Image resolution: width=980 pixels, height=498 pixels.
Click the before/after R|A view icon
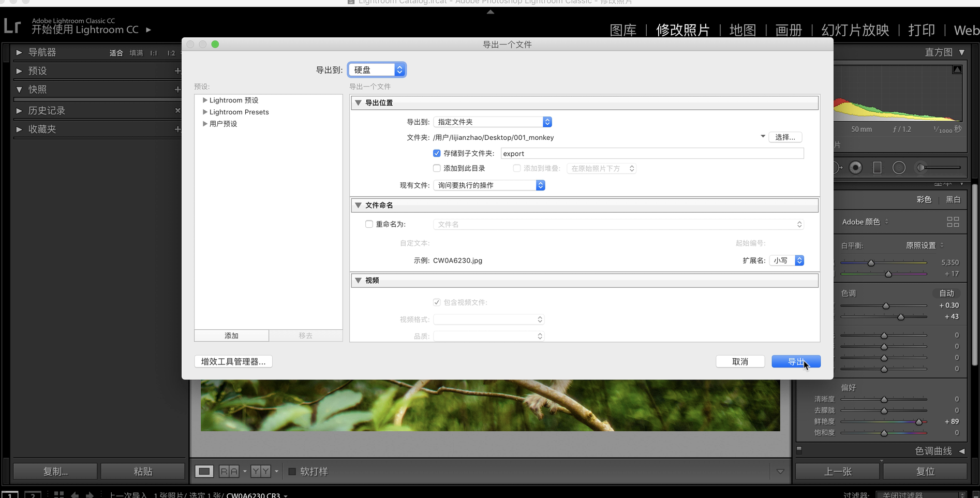(x=229, y=472)
